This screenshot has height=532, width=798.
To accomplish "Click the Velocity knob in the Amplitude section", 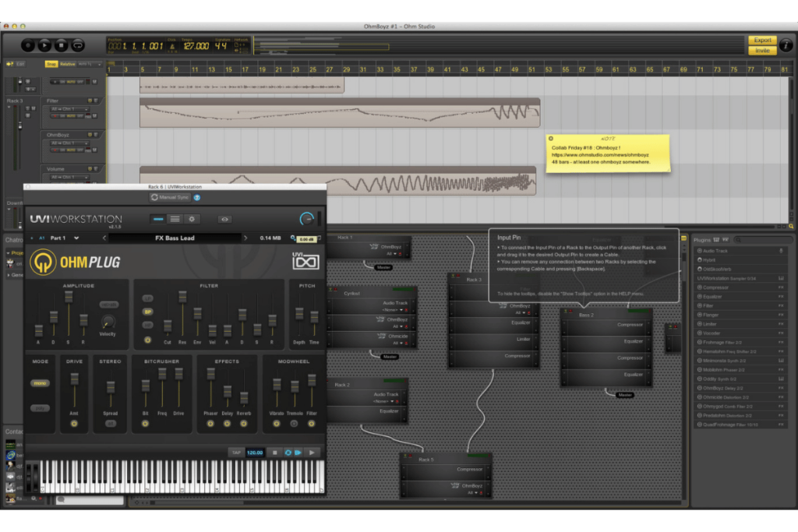I will point(108,322).
